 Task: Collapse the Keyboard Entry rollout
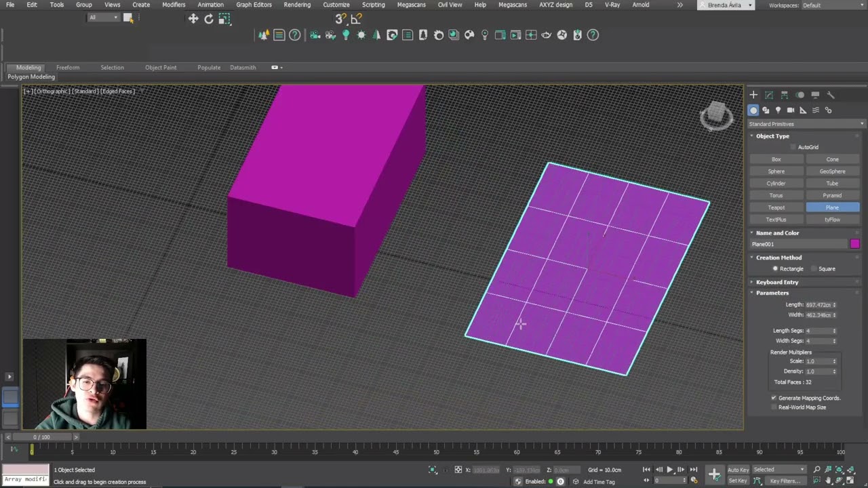click(x=777, y=282)
